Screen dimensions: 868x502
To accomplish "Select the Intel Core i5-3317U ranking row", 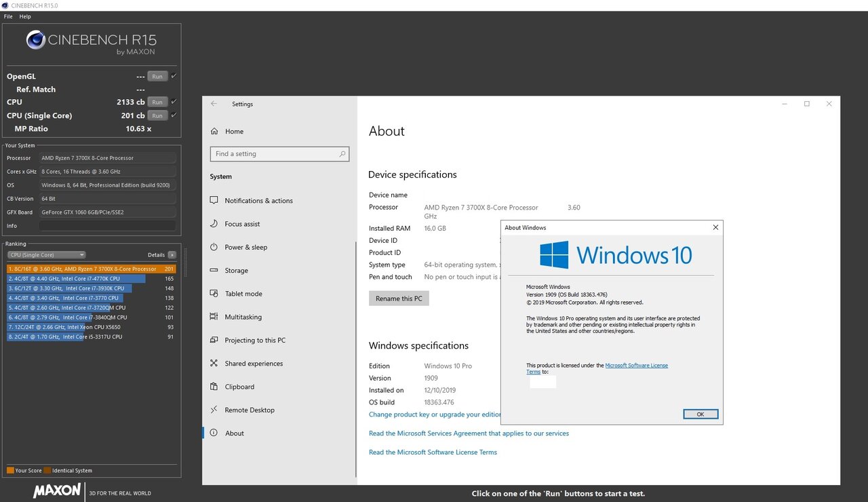I will pyautogui.click(x=91, y=336).
